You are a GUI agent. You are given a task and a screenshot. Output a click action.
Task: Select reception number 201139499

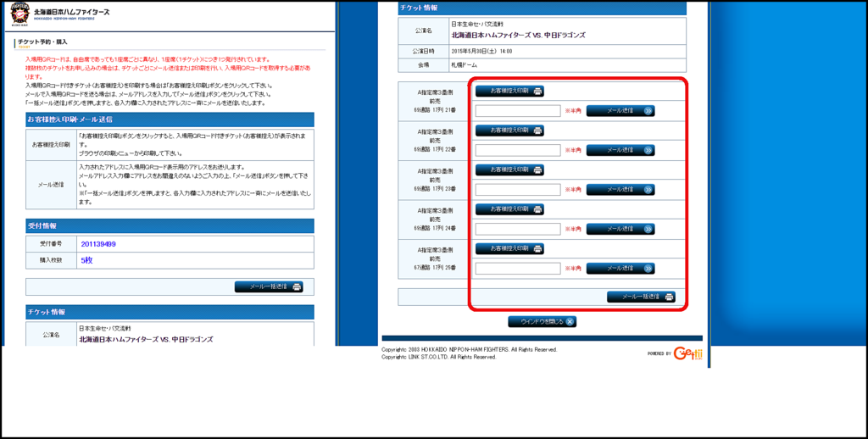[x=98, y=244]
